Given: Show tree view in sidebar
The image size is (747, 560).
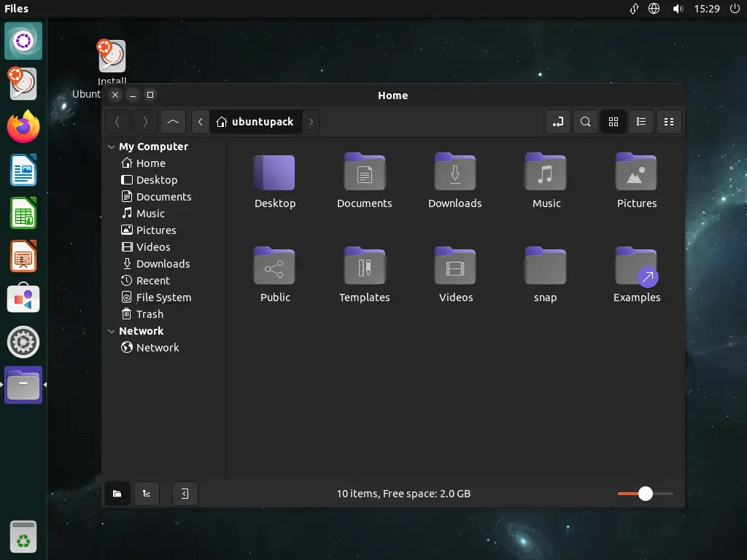Looking at the screenshot, I should [x=147, y=494].
